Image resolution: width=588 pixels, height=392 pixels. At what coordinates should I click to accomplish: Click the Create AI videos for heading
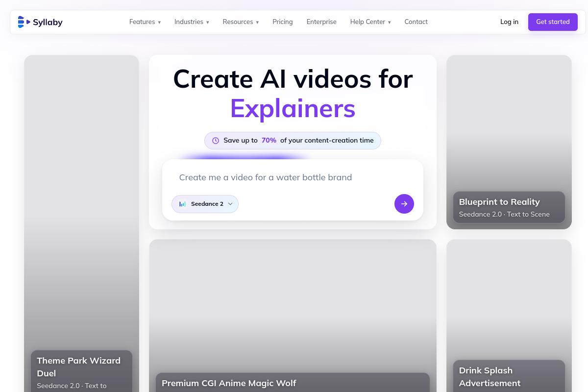293,78
